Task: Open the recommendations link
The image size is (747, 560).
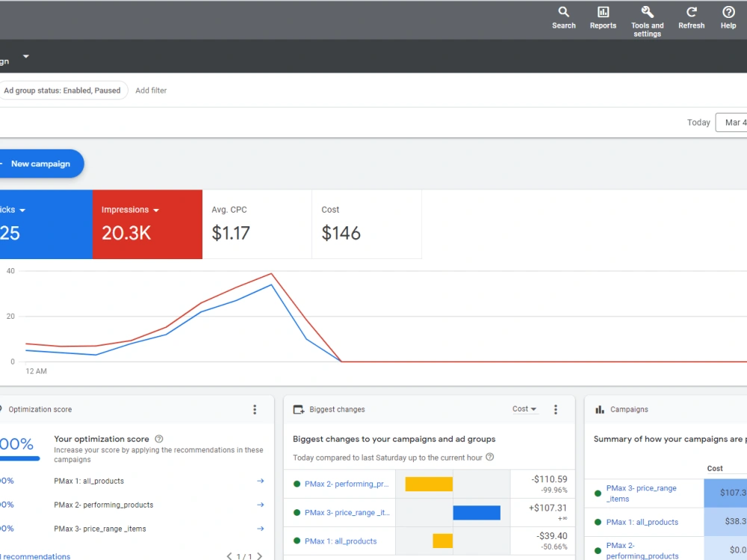Action: pos(37,556)
